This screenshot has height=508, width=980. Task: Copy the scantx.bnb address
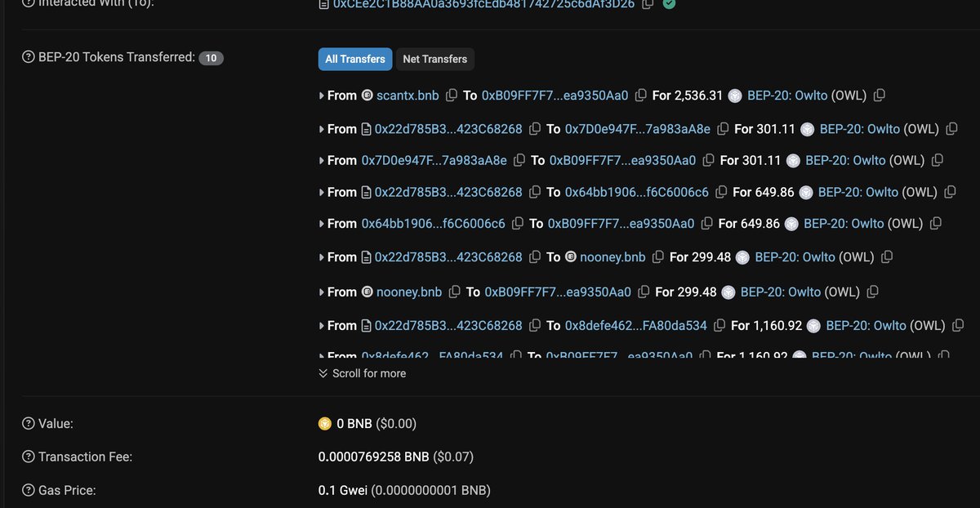pyautogui.click(x=452, y=96)
